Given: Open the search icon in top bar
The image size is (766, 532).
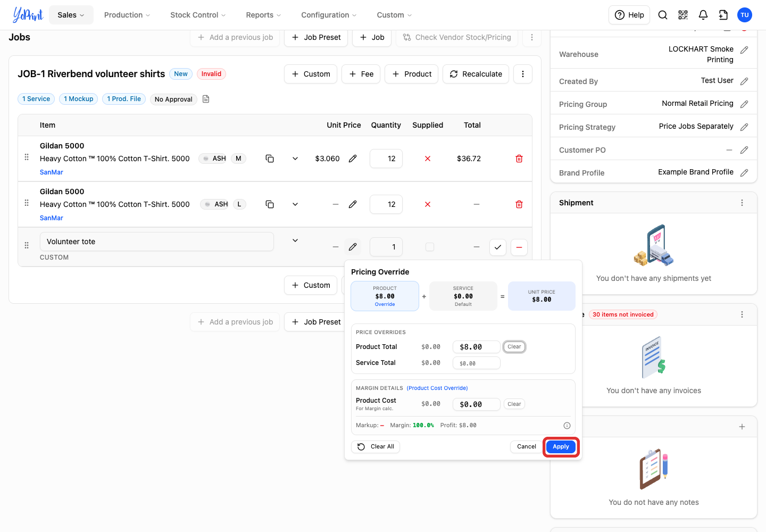Looking at the screenshot, I should click(x=663, y=15).
